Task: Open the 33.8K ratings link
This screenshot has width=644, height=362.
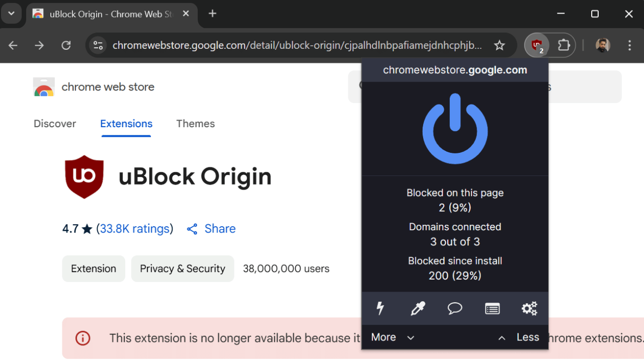Action: point(134,229)
